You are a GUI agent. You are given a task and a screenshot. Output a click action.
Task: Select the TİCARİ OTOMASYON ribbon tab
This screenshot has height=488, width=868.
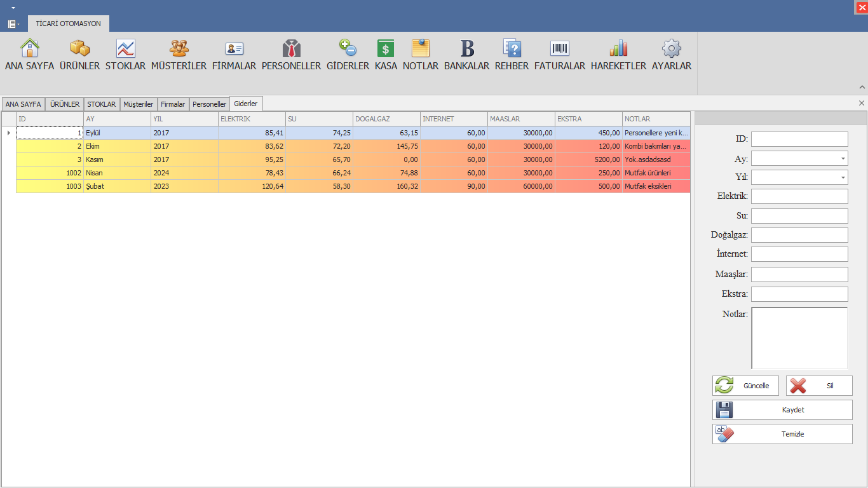[69, 24]
